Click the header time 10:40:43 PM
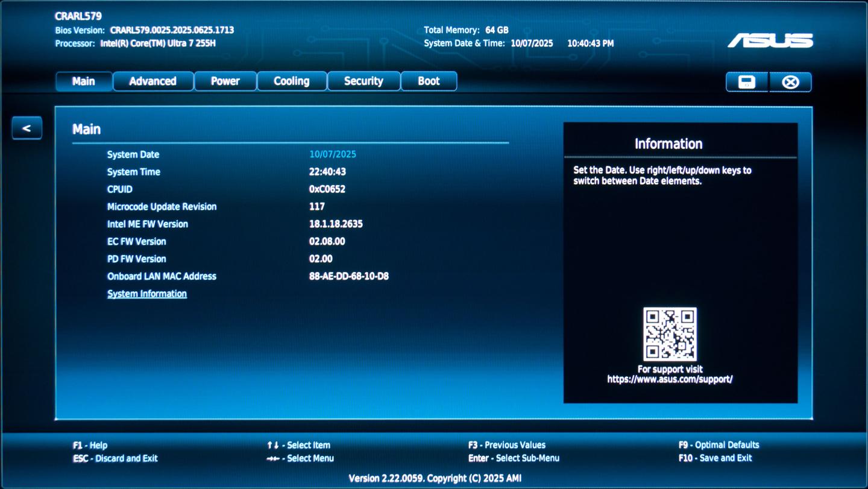This screenshot has height=489, width=868. point(590,43)
